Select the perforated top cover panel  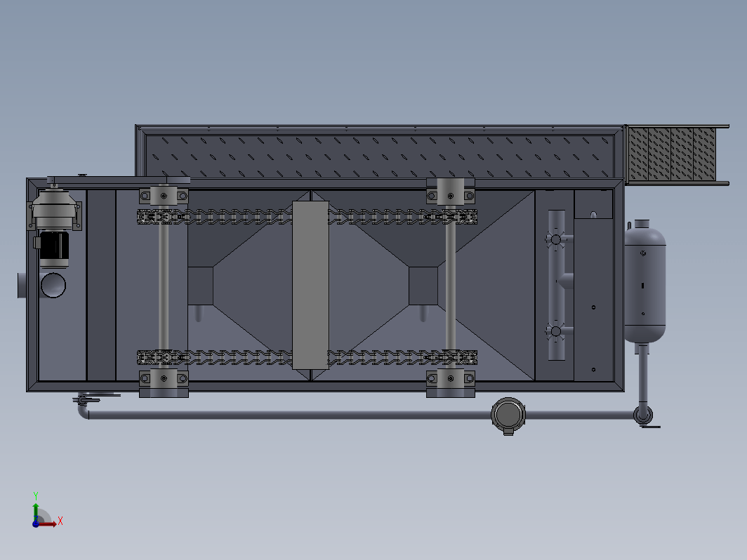coord(380,156)
